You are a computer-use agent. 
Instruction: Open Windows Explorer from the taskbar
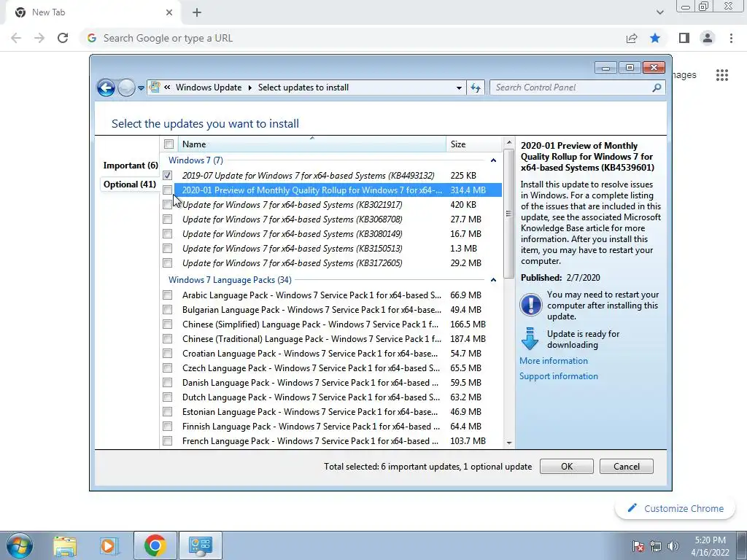(x=65, y=546)
